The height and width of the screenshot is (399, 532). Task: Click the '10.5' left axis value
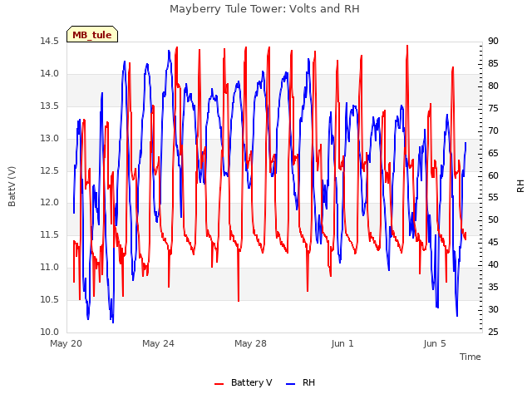click(50, 299)
